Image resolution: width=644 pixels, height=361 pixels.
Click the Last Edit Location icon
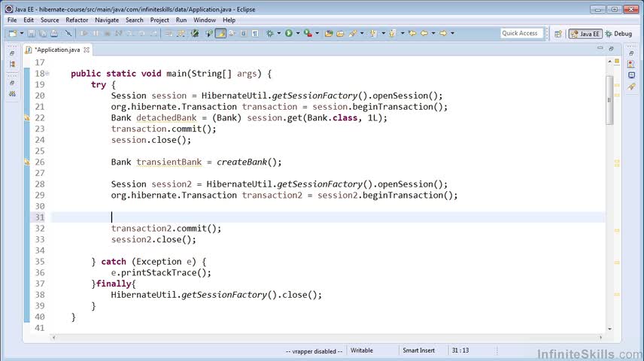(412, 33)
